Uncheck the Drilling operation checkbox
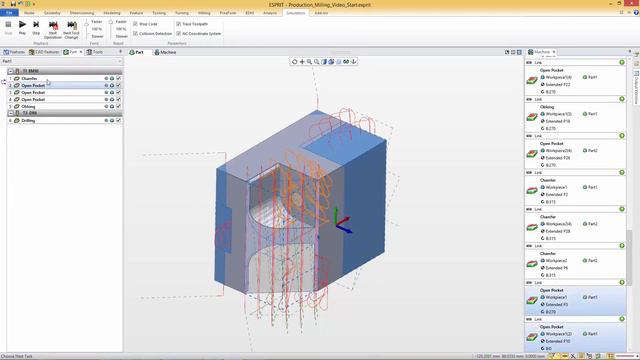640x360 pixels. click(x=118, y=120)
